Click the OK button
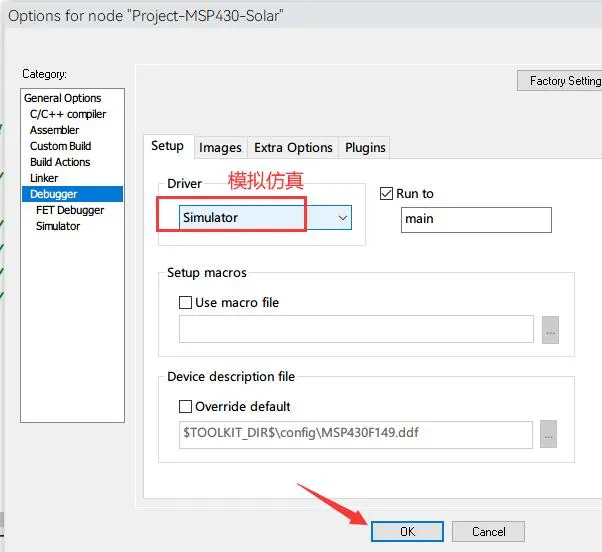 (407, 532)
